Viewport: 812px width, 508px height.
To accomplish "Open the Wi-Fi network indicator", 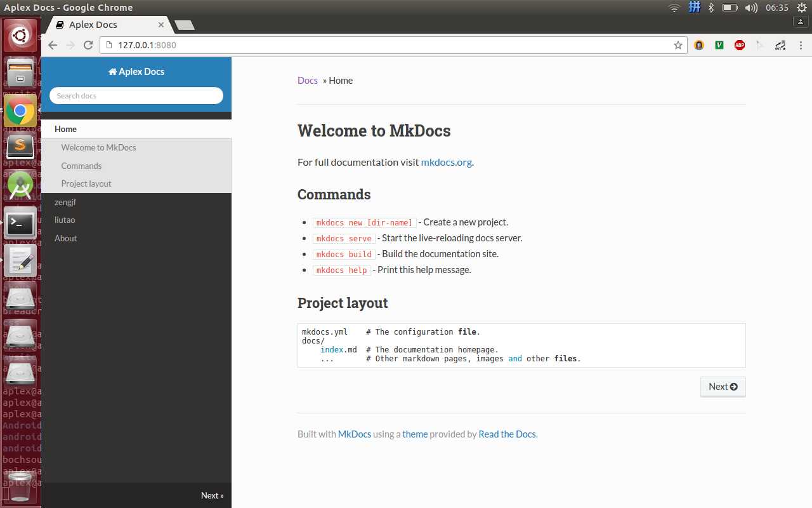I will pos(674,8).
